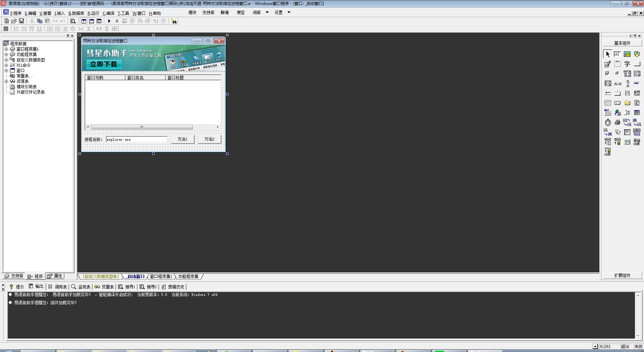Open the 词库 dropdown arrow
Viewport: 644px width, 352px height.
click(267, 12)
